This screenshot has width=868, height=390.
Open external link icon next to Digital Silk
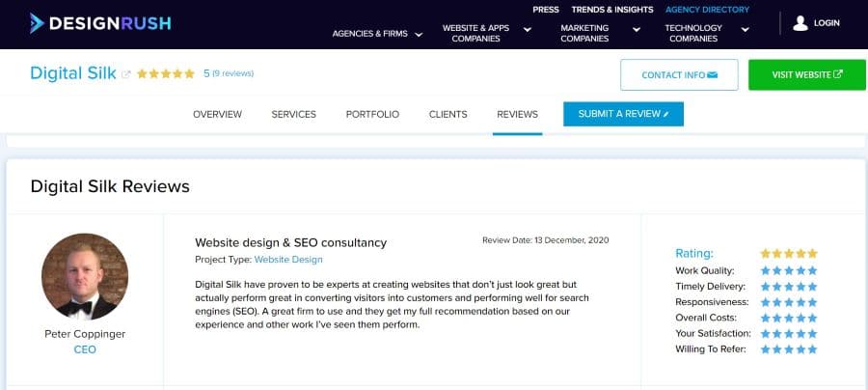126,74
